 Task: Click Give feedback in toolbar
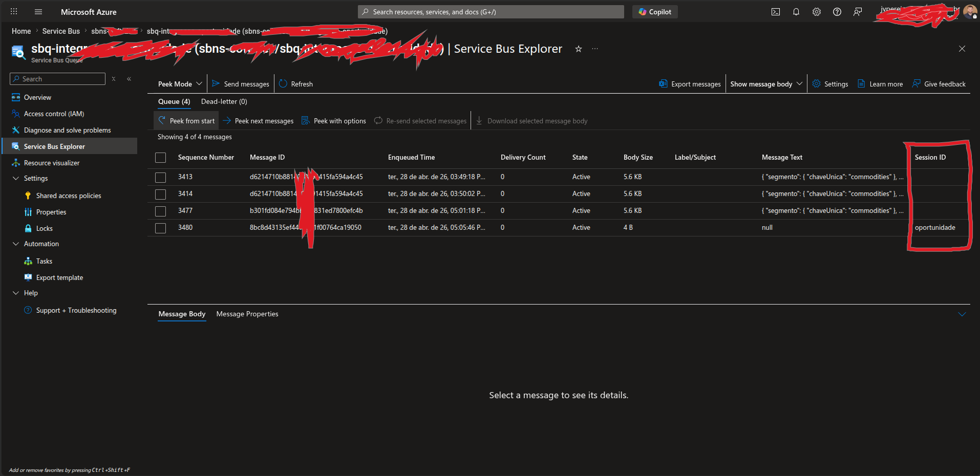tap(939, 84)
